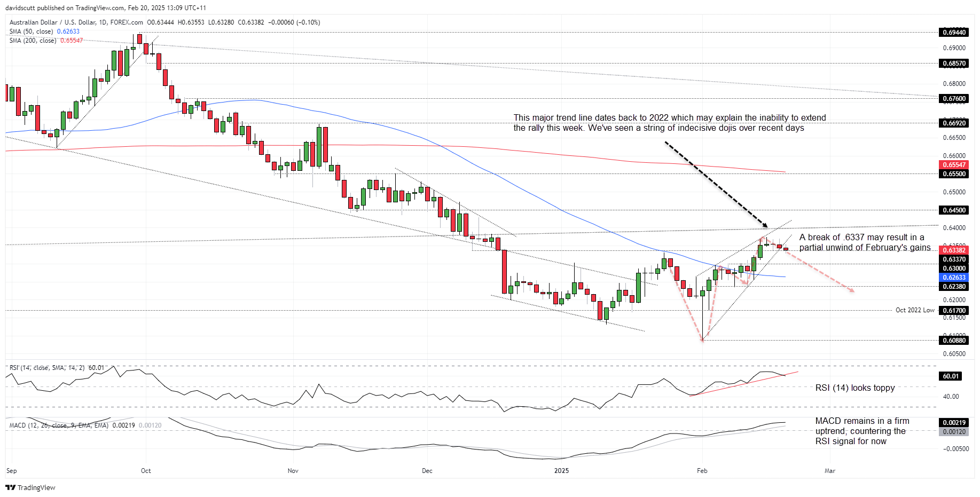Click the 'Oct 2022 Low' annotation

(915, 310)
